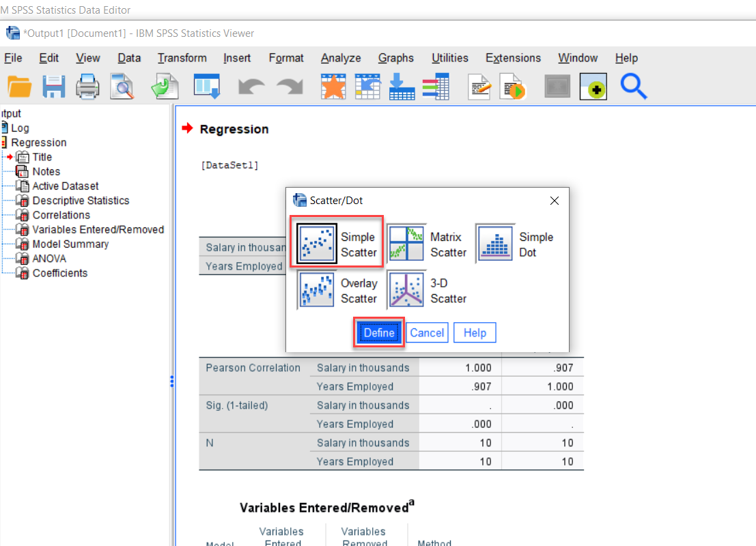Redo the last action

coord(290,87)
